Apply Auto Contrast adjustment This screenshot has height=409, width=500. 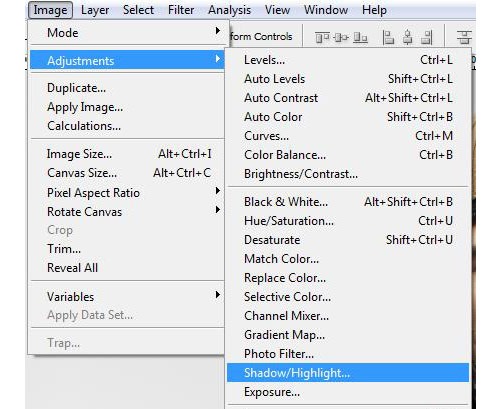348,98
